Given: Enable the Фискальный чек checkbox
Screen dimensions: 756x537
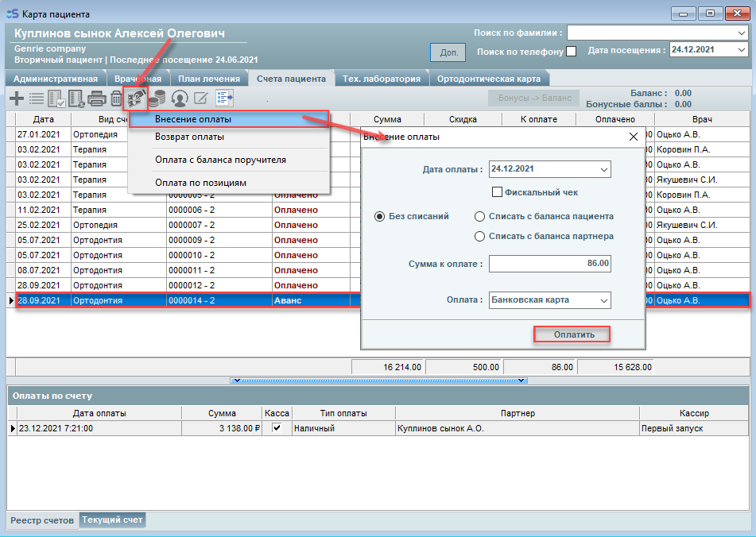Looking at the screenshot, I should coord(498,192).
